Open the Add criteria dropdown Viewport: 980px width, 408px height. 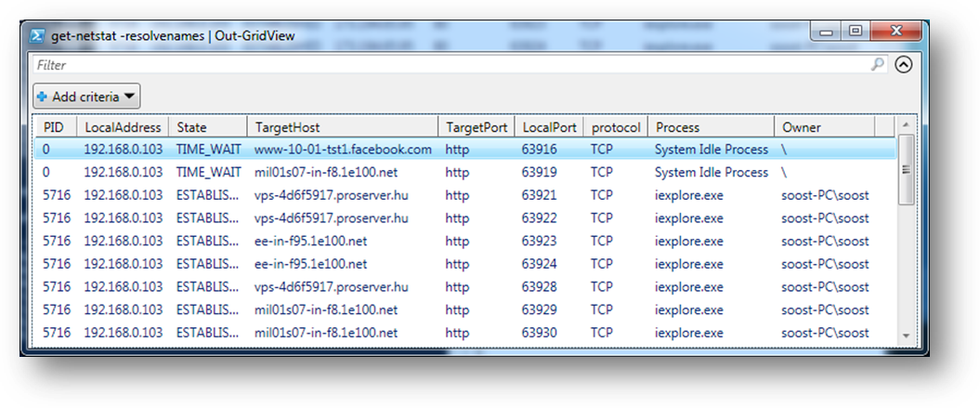[87, 97]
